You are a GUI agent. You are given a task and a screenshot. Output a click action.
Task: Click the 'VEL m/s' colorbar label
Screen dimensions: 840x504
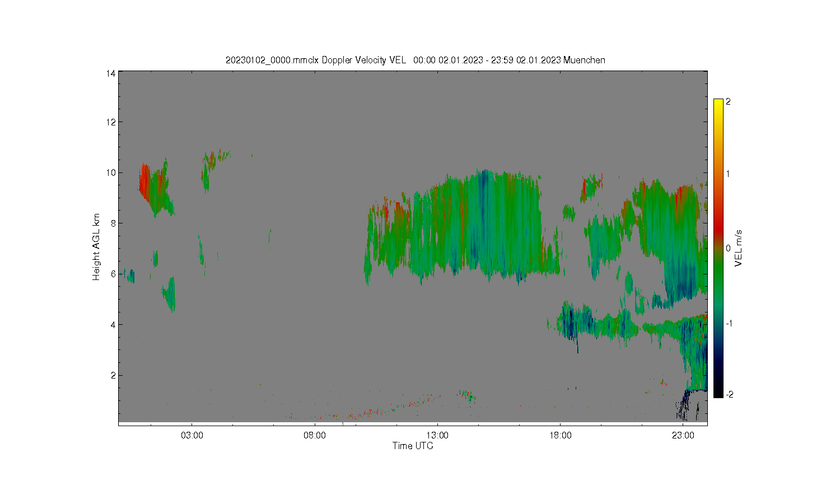point(739,248)
